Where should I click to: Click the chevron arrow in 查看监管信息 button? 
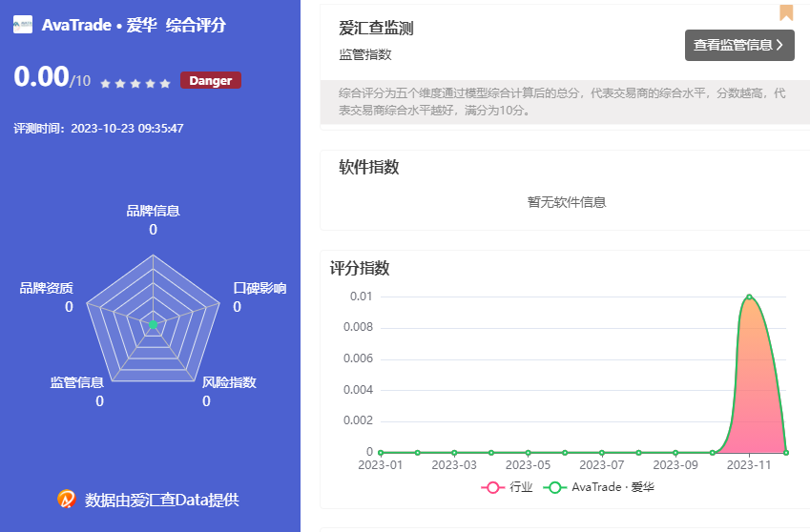point(779,45)
